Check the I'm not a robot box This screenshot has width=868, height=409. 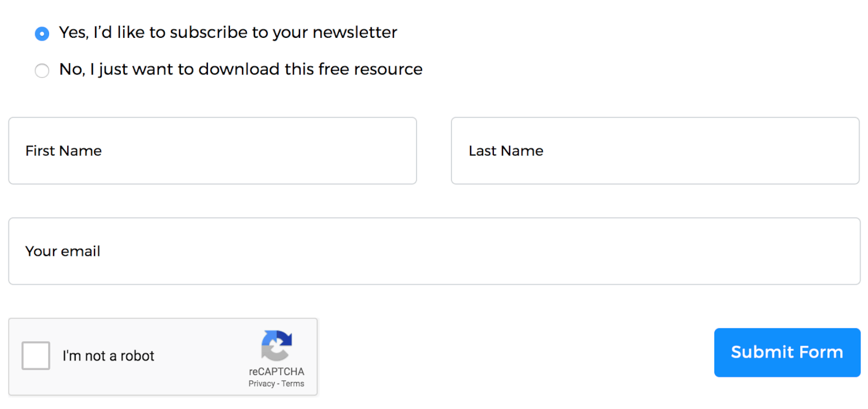[x=36, y=356]
